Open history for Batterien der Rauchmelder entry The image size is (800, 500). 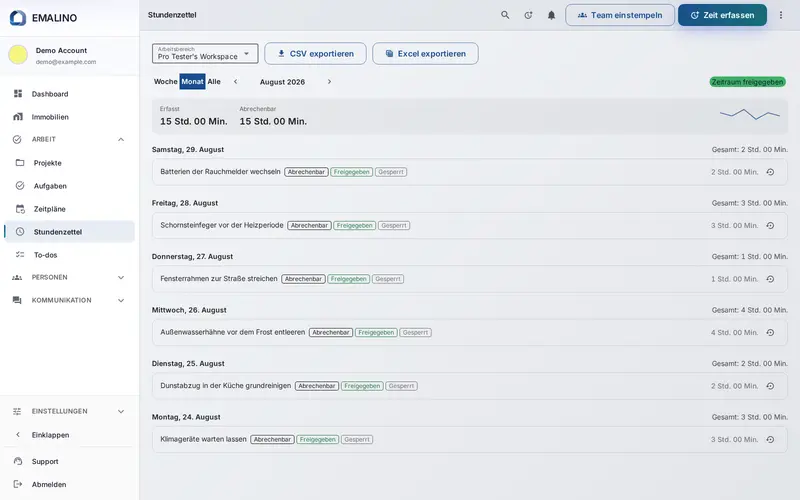click(x=770, y=172)
